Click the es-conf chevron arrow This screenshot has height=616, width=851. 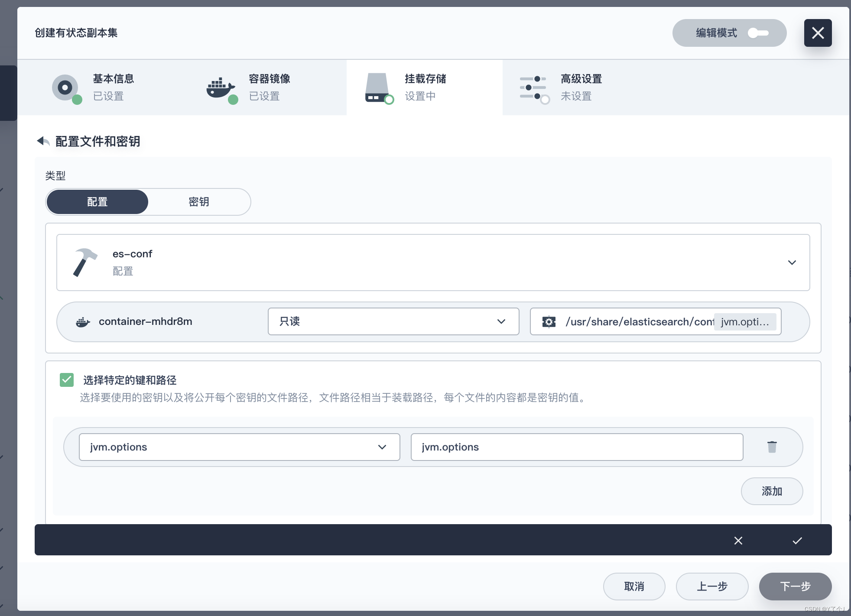(x=792, y=263)
